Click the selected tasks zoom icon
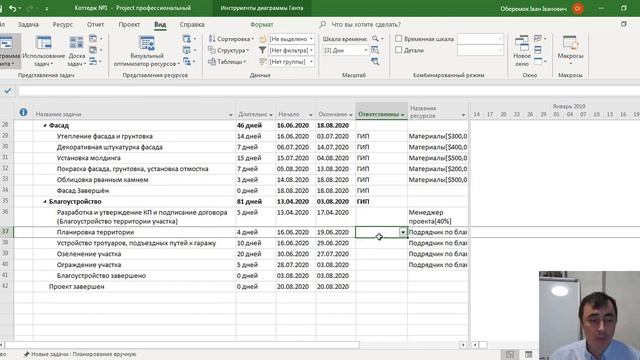The height and width of the screenshot is (360, 640). pyautogui.click(x=375, y=62)
